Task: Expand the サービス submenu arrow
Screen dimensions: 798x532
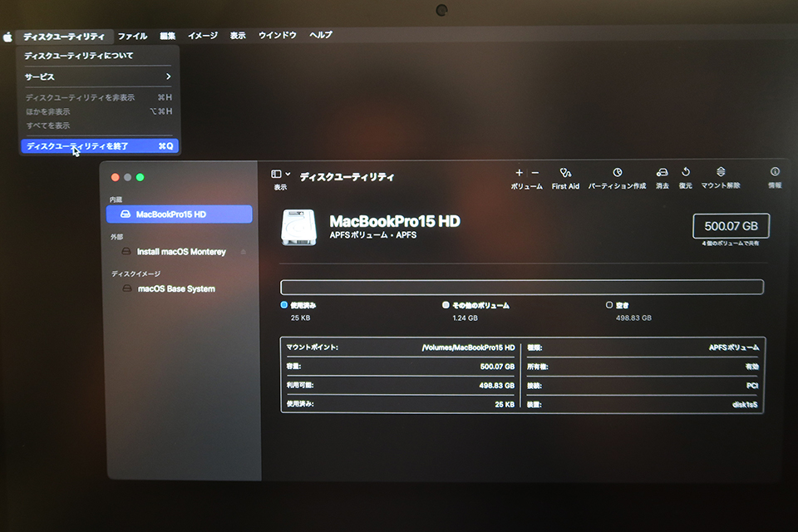Action: click(x=169, y=76)
